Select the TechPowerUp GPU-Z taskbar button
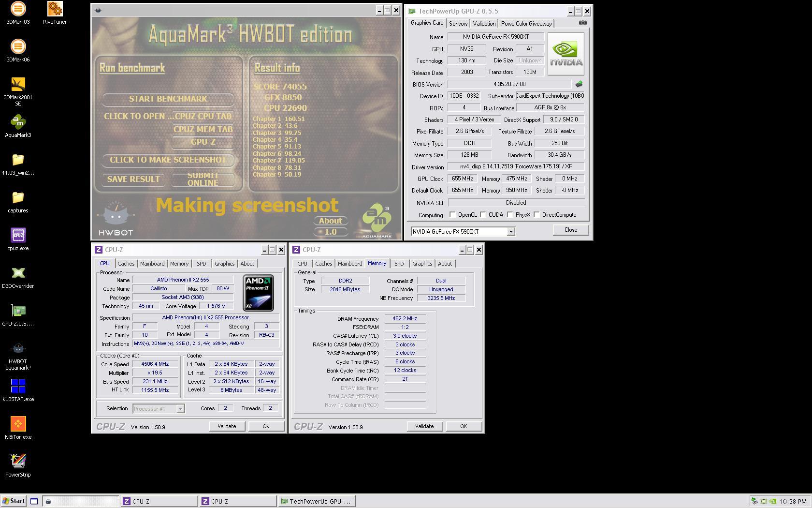 pyautogui.click(x=317, y=501)
